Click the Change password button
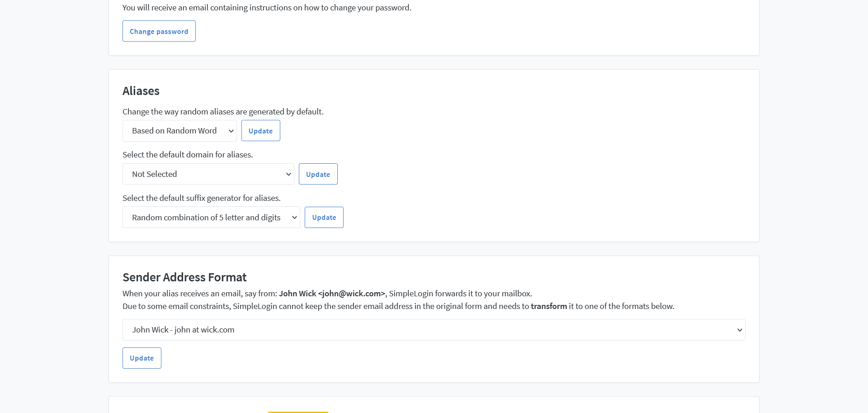868x413 pixels. click(159, 31)
